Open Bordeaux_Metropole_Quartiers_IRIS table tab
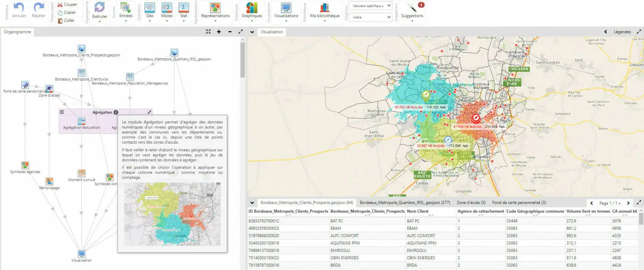Viewport: 644px width, 270px height. click(404, 203)
